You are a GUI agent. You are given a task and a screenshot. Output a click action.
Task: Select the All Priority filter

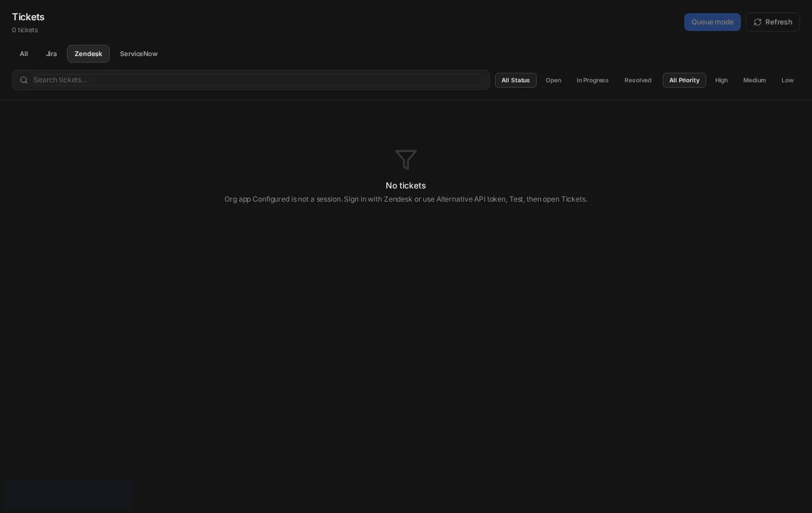[684, 81]
